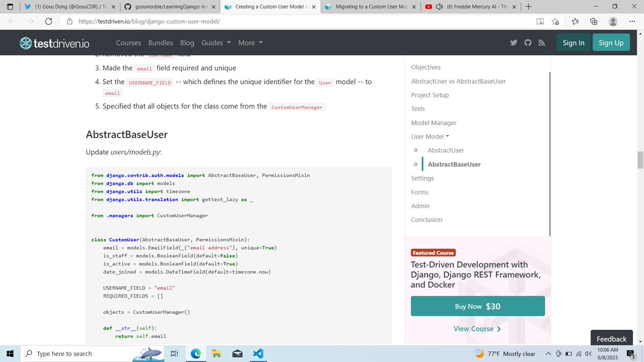
Task: Open the testdriven.io GitHub icon
Action: click(x=528, y=43)
